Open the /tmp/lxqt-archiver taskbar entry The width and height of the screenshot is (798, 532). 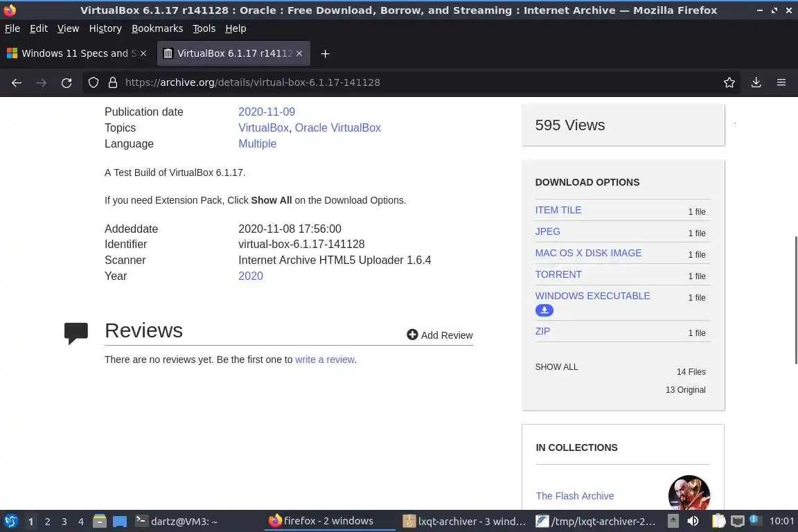[596, 522]
